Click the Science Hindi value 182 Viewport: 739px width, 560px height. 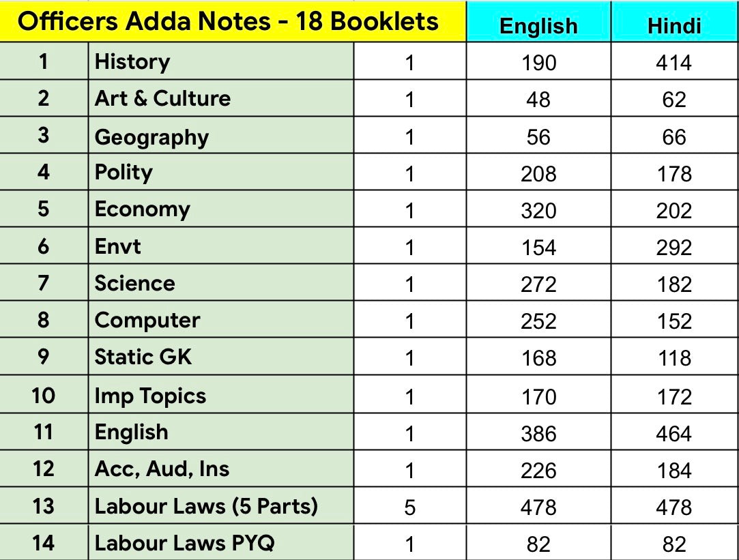(673, 284)
